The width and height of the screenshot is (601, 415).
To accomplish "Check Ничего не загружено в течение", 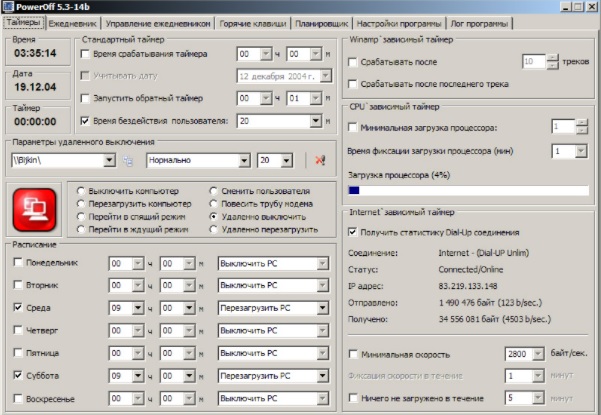I will click(353, 398).
